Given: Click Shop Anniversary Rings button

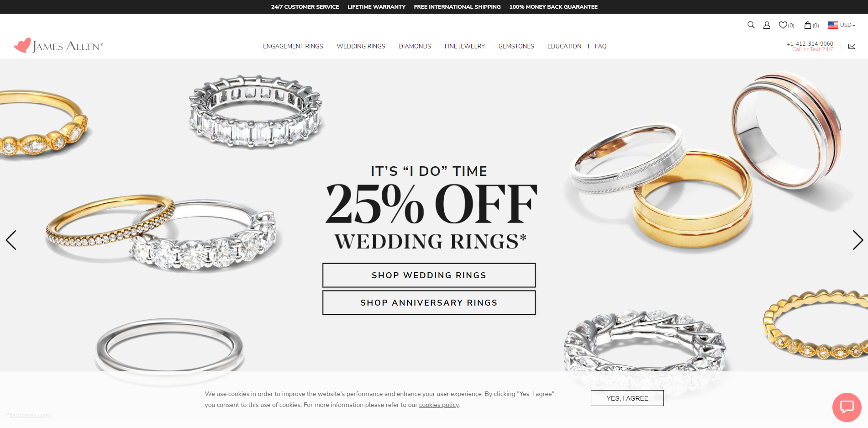Looking at the screenshot, I should click(x=429, y=302).
